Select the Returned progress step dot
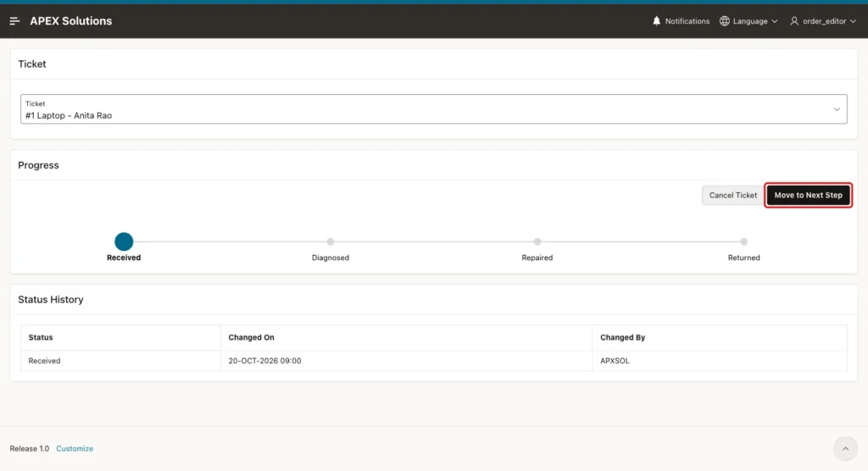Viewport: 868px width, 471px height. click(744, 241)
